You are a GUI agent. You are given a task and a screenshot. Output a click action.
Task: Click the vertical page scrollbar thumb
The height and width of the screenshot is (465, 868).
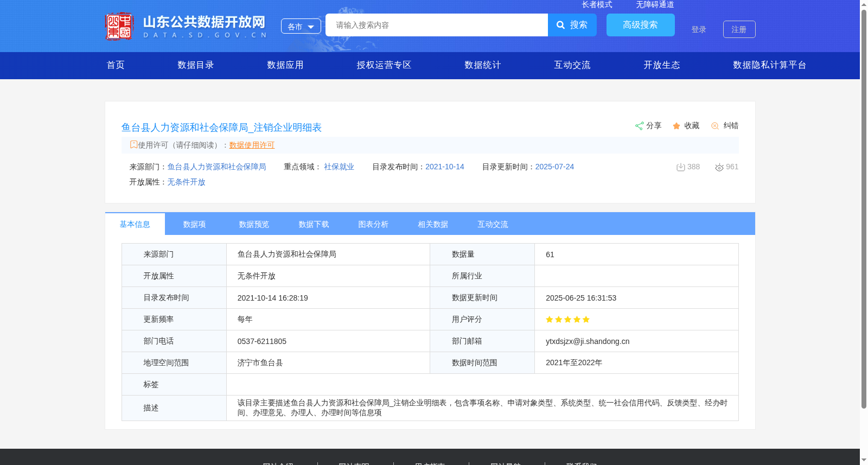point(864,208)
